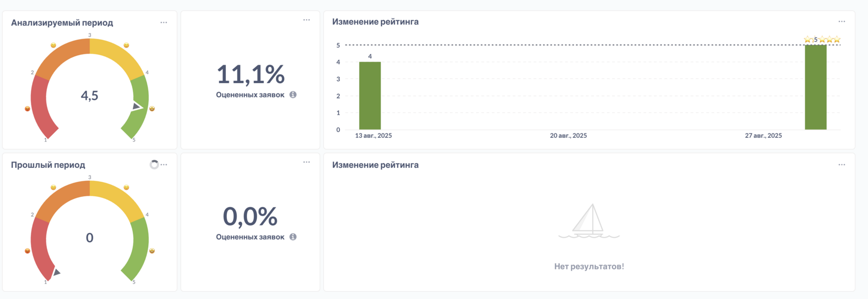Click the loading spinner on Прошлый период
868x299 pixels.
[154, 165]
